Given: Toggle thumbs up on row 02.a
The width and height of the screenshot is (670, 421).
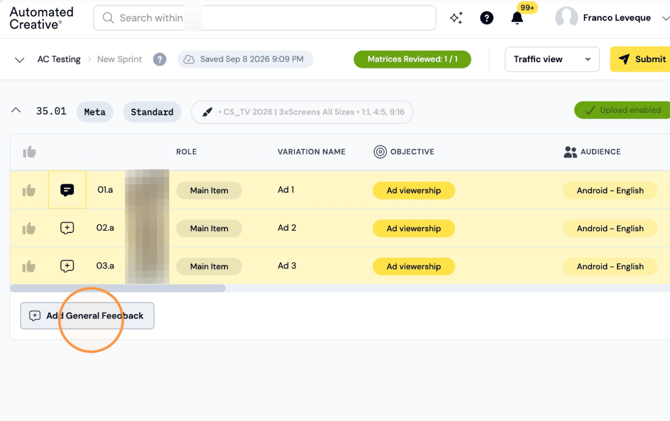Looking at the screenshot, I should coord(29,228).
